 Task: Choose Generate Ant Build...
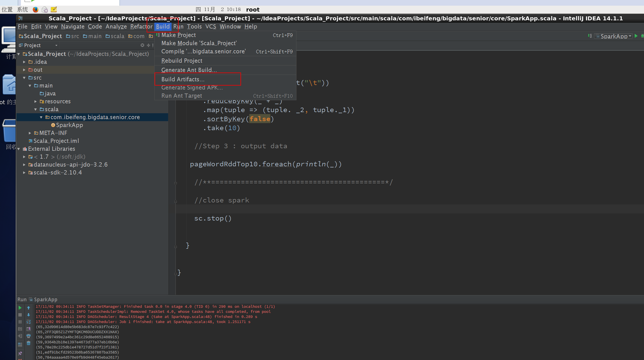tap(225, 70)
